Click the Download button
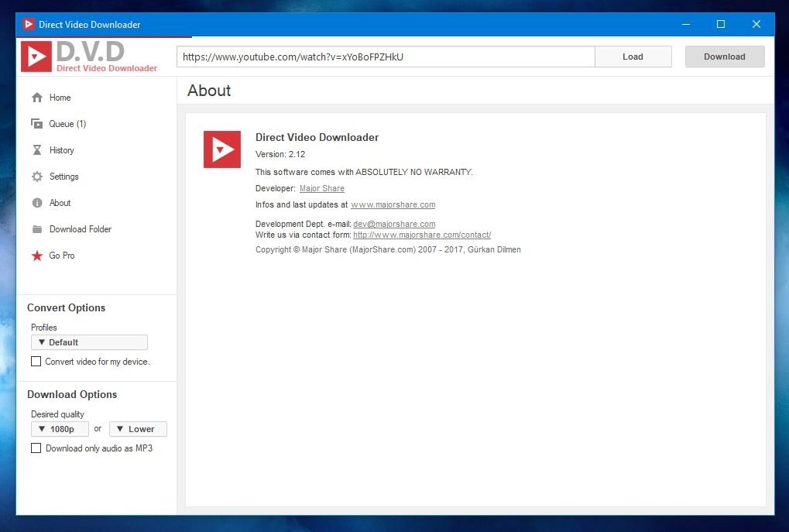Screen dimensions: 789x532 (725, 57)
